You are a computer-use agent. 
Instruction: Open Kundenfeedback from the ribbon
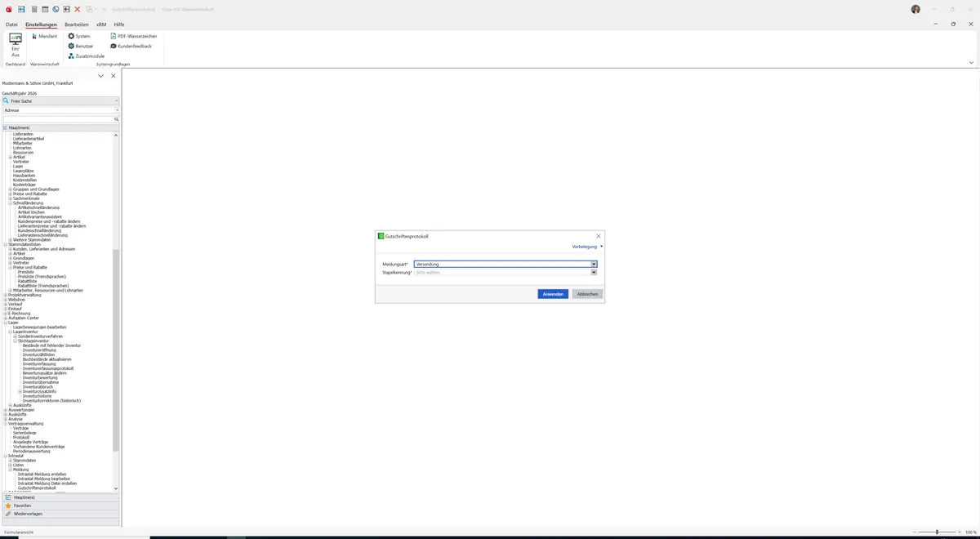[x=131, y=47]
